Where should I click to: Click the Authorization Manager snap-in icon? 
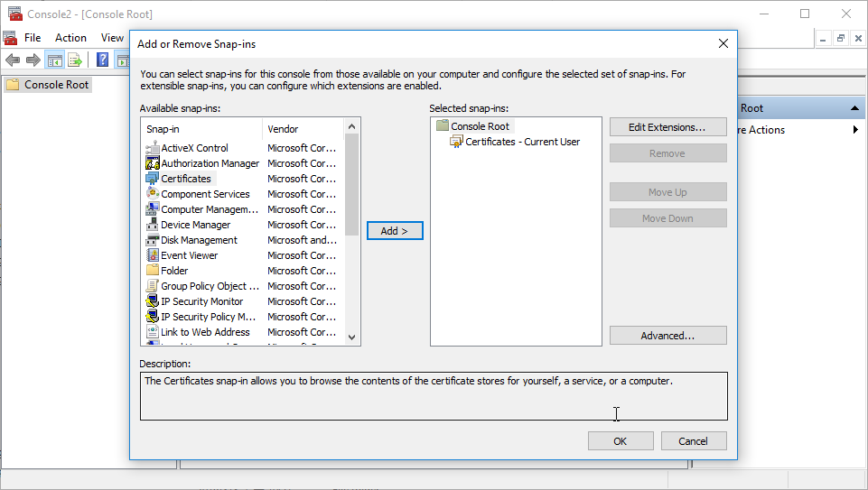coord(153,163)
